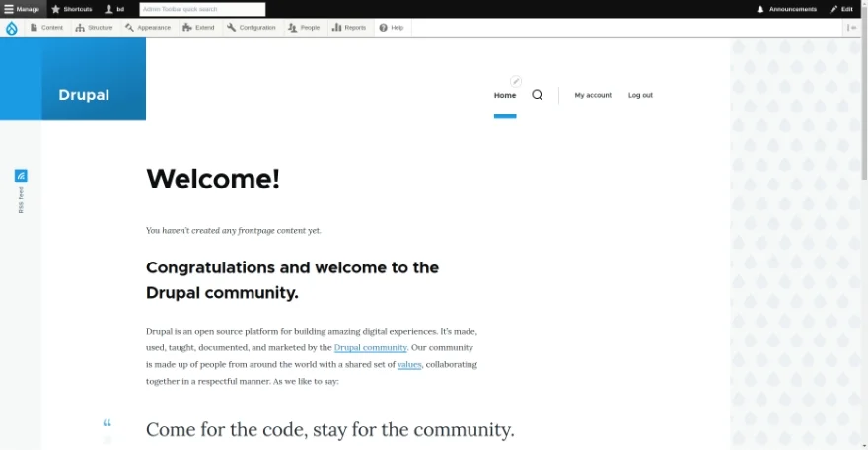The height and width of the screenshot is (450, 868).
Task: Open My account link
Action: (593, 95)
